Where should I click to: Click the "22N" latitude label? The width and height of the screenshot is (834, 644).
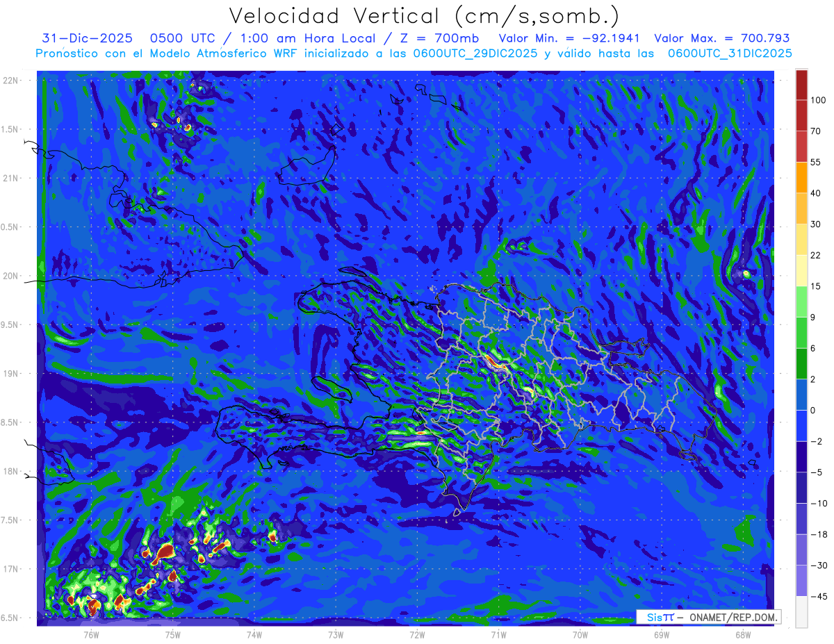point(10,81)
